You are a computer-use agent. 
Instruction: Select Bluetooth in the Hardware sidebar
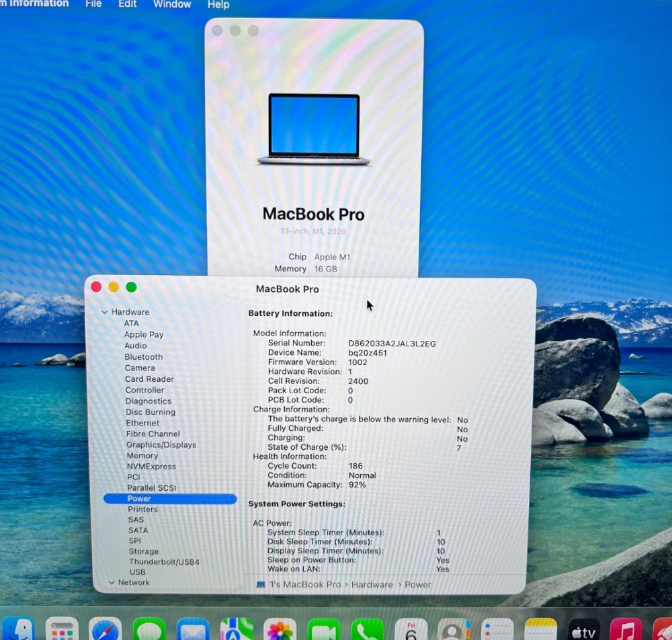click(143, 357)
